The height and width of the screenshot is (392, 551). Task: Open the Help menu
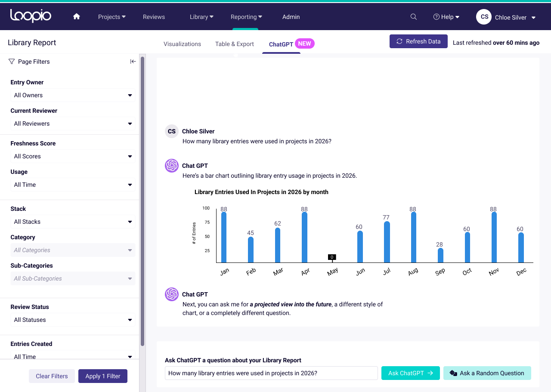pos(446,17)
